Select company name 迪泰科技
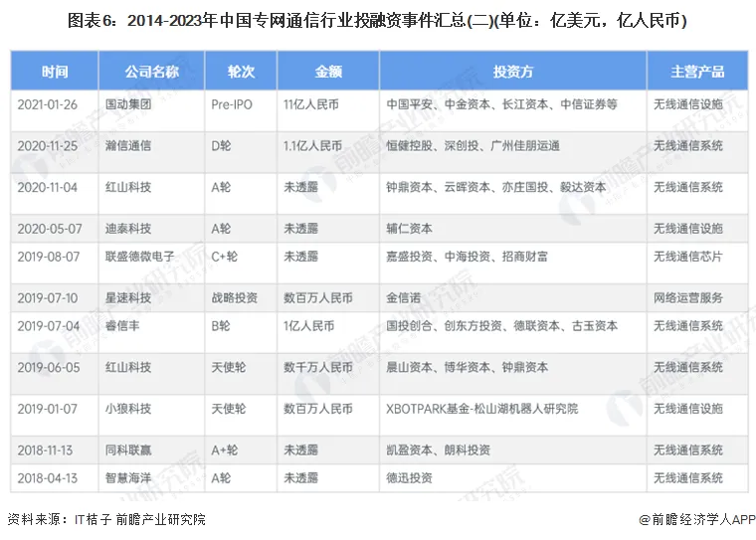Viewport: 756px width, 540px height. [128, 229]
